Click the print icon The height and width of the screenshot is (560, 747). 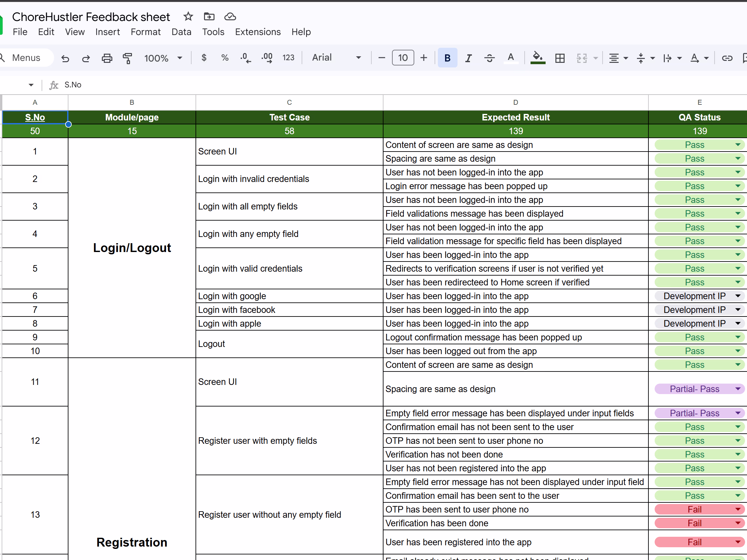(107, 58)
